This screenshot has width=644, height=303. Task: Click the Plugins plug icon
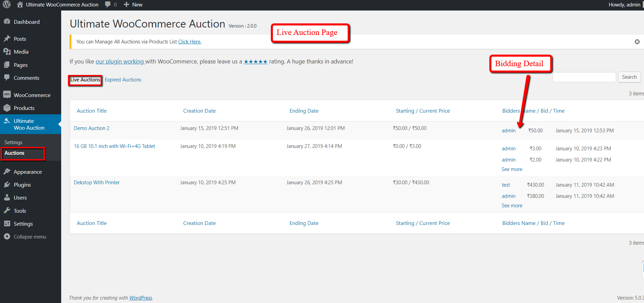click(7, 185)
